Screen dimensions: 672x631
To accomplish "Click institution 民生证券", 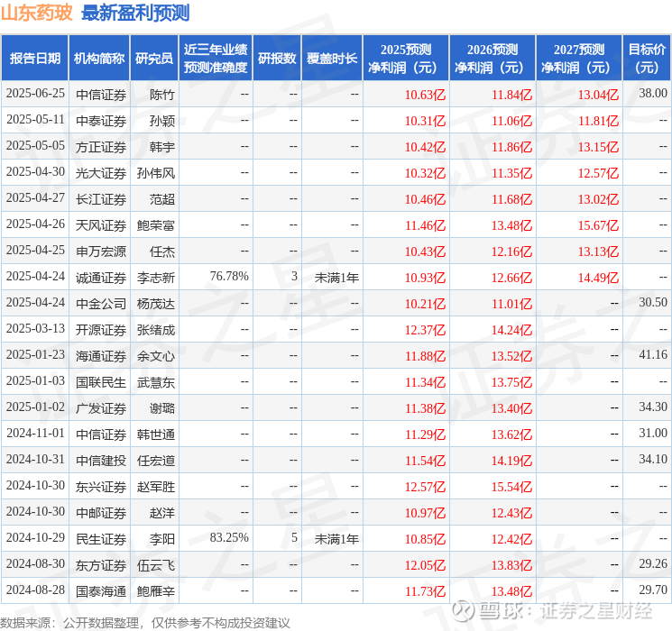I will coord(101,539).
